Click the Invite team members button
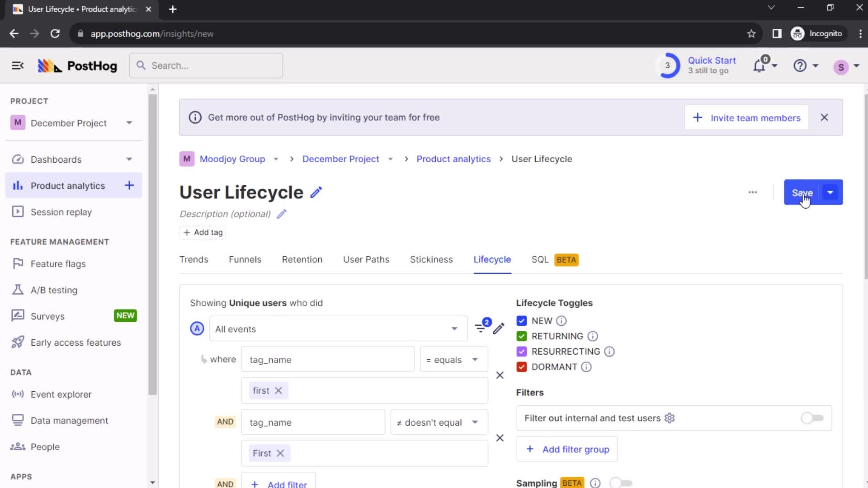This screenshot has height=488, width=868. click(x=747, y=117)
